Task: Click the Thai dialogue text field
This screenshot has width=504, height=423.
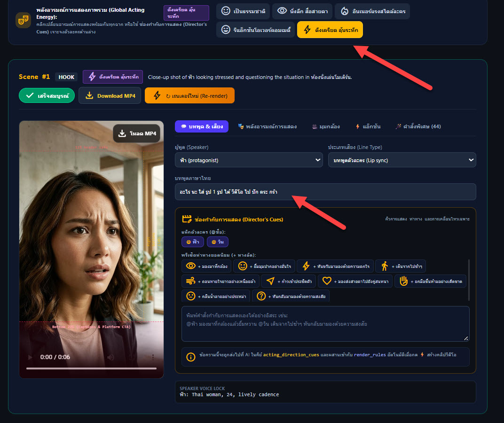Action: 325,192
